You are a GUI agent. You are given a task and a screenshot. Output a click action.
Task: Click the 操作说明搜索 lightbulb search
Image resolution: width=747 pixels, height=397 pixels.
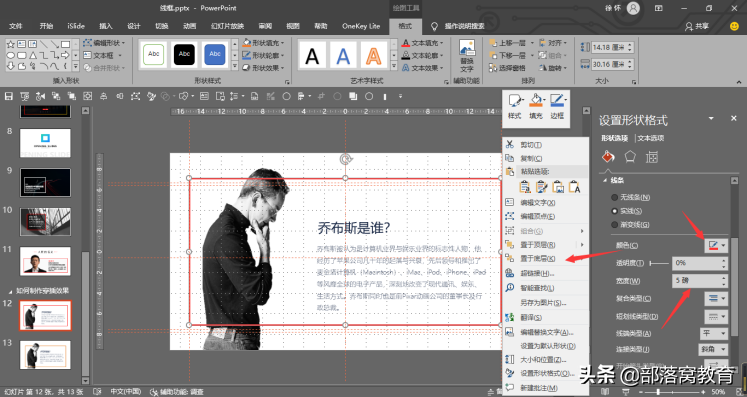(x=458, y=26)
